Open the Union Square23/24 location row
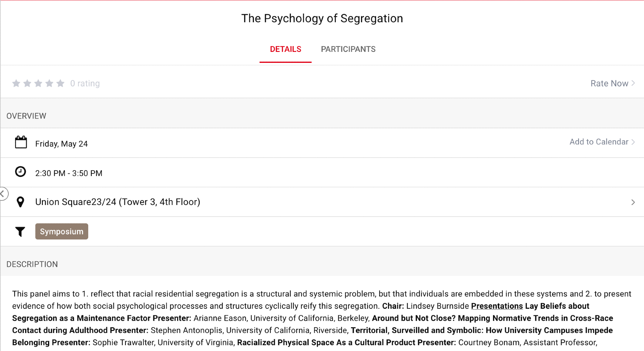 pyautogui.click(x=118, y=202)
